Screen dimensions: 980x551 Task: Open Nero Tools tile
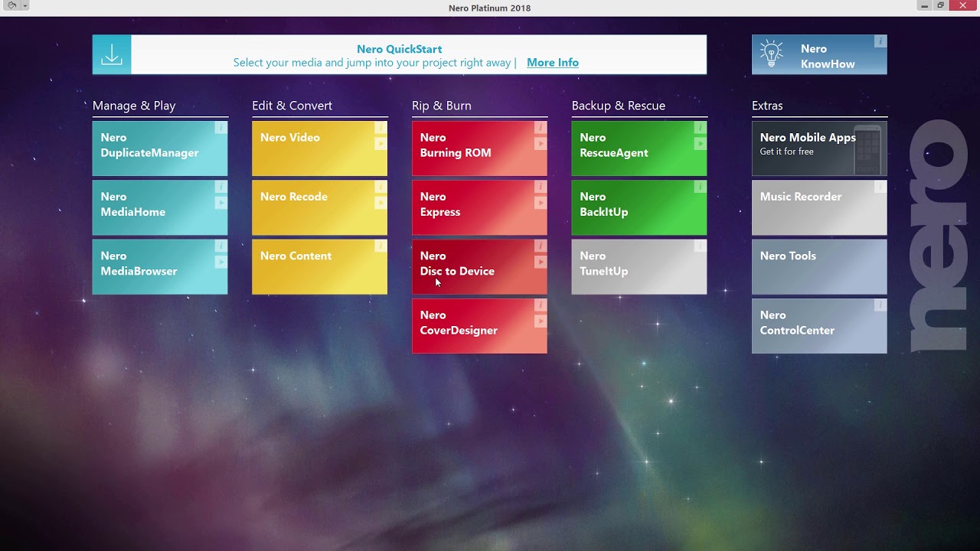coord(819,266)
